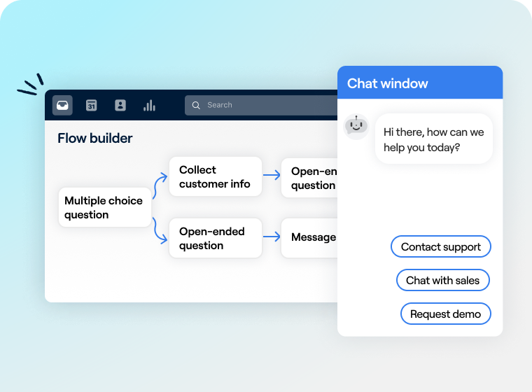532x392 pixels.
Task: Select the Multiple choice question node
Action: [105, 207]
